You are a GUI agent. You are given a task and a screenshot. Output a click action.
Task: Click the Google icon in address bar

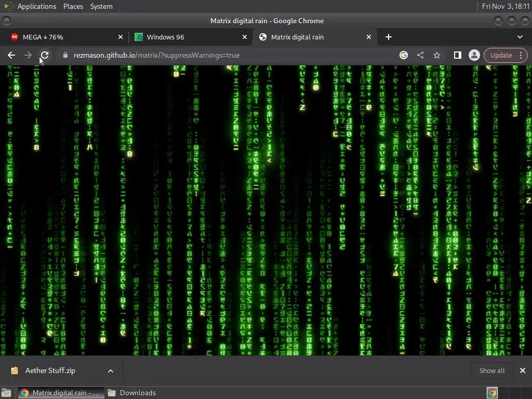[x=403, y=55]
